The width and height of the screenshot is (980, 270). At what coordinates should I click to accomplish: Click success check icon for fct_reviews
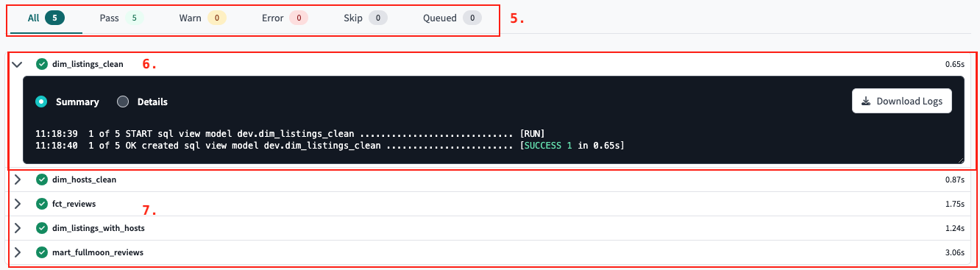(42, 204)
